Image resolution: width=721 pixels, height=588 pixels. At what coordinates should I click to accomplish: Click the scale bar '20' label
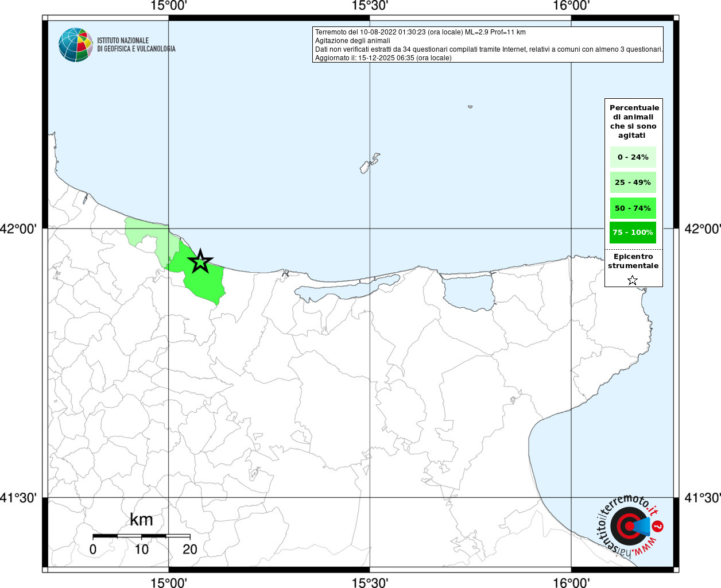[190, 550]
